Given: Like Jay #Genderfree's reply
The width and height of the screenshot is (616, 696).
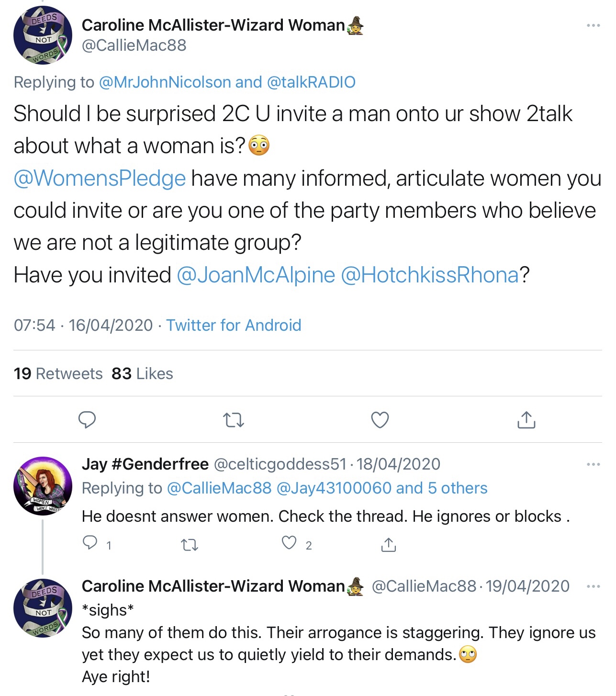Looking at the screenshot, I should [289, 543].
